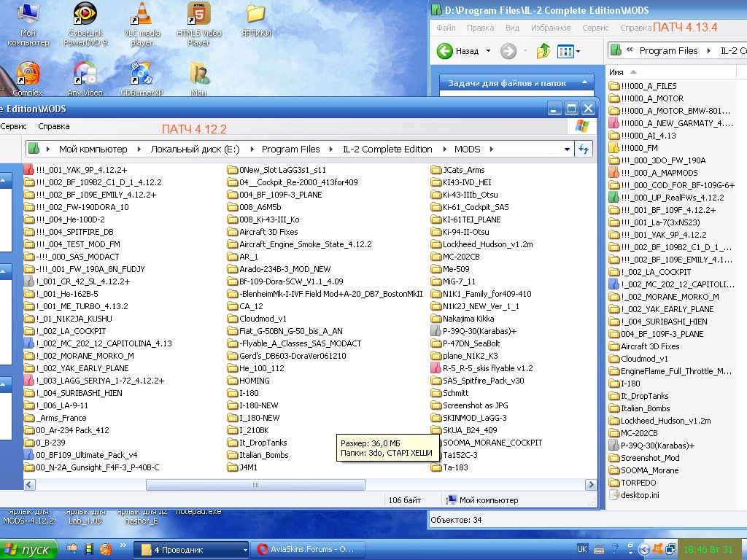Screen dimensions: 747x560
Task: Select folder TORPEDO in the D: window
Action: 632,483
